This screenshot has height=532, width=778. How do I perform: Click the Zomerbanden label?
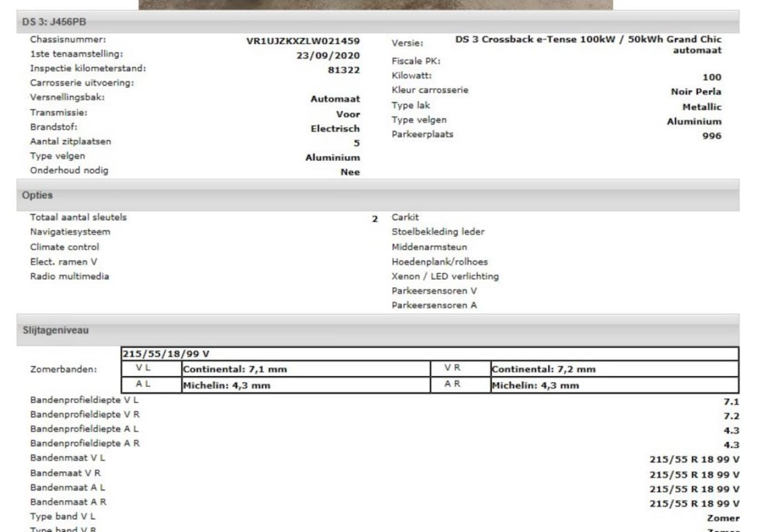click(63, 369)
